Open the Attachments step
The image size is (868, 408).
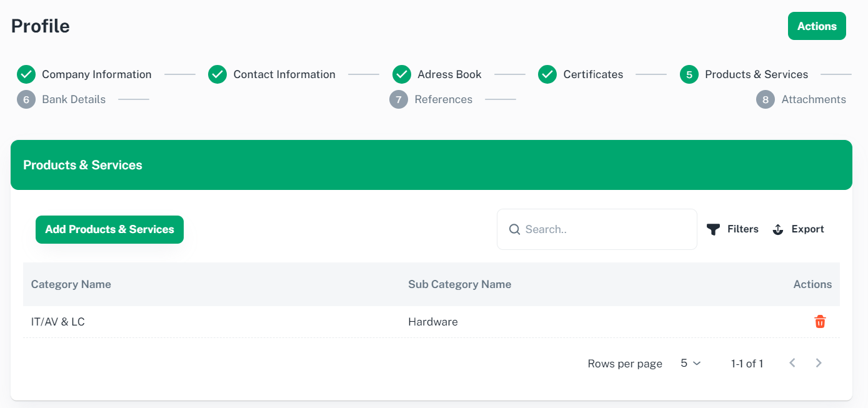click(x=813, y=99)
